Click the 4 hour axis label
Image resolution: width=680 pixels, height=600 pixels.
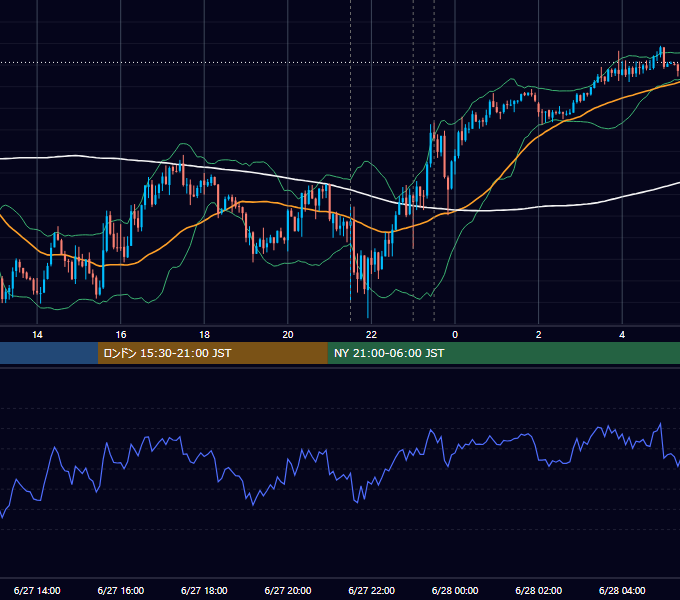[x=622, y=335]
